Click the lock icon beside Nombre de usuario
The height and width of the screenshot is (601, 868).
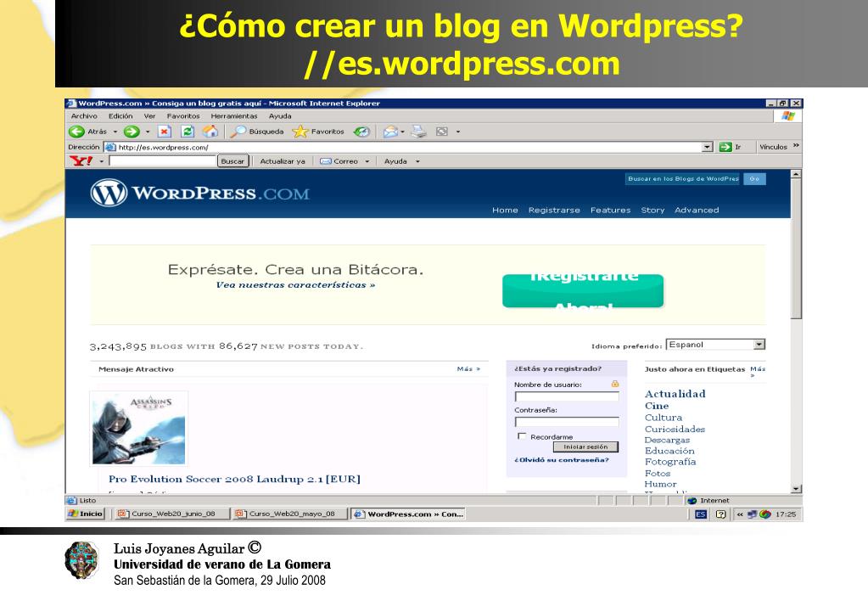(x=614, y=384)
